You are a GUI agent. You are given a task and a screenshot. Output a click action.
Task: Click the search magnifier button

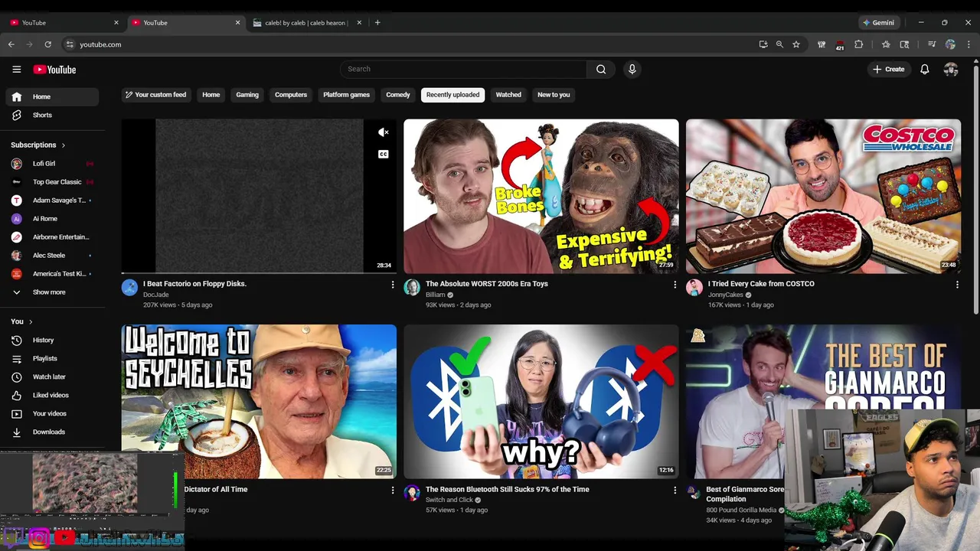(x=601, y=69)
